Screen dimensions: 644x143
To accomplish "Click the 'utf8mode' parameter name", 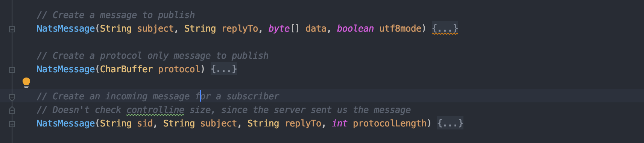I will (400, 29).
